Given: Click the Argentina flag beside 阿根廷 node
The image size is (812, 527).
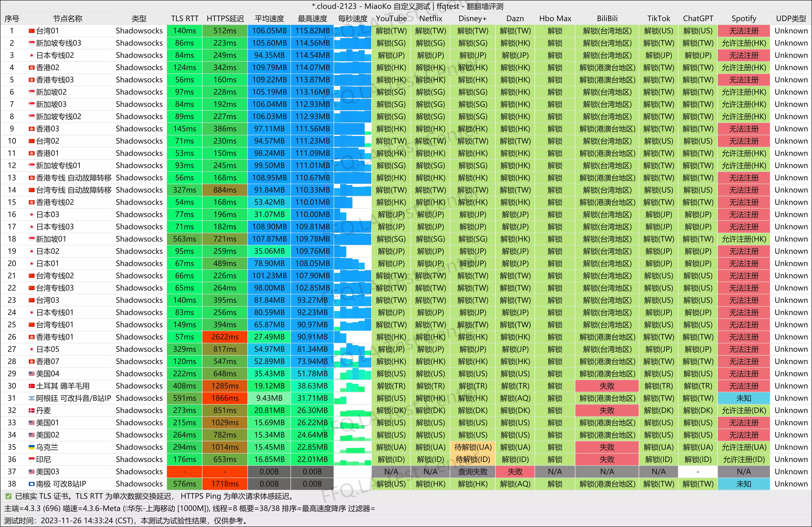Looking at the screenshot, I should pos(31,398).
